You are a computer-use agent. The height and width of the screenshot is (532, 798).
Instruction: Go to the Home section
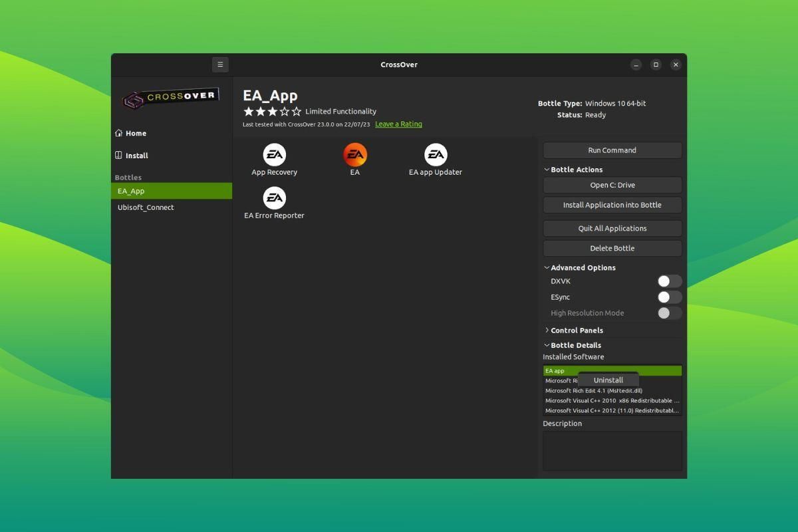(134, 133)
